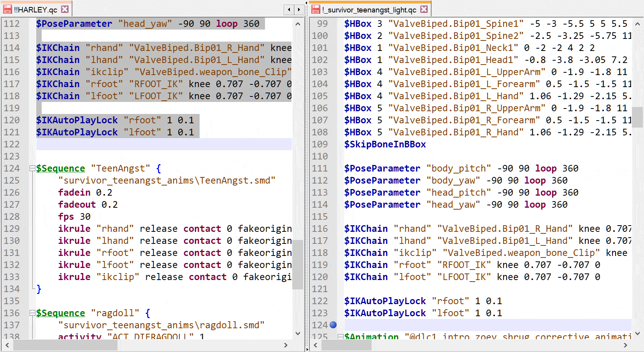The width and height of the screenshot is (644, 352).
Task: Click line number 110 in right pane margin
Action: (320, 156)
